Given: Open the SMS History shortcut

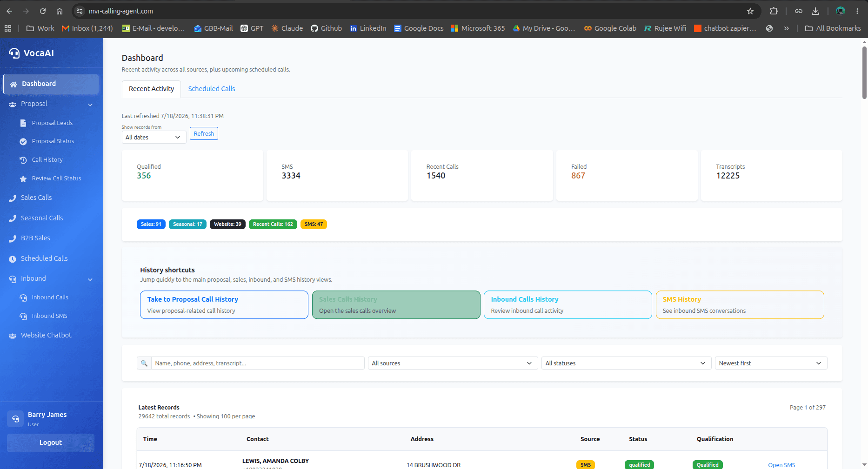Looking at the screenshot, I should tap(740, 305).
